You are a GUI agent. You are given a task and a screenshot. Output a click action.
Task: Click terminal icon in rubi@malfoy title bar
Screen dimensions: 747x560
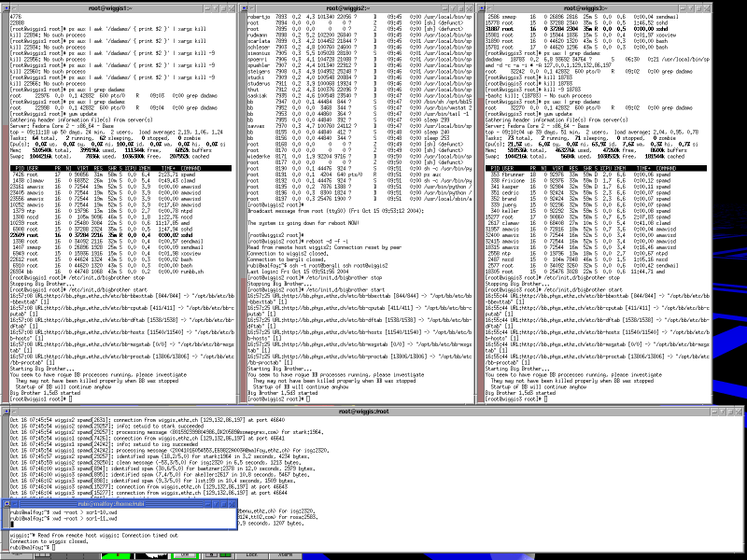coord(7,504)
